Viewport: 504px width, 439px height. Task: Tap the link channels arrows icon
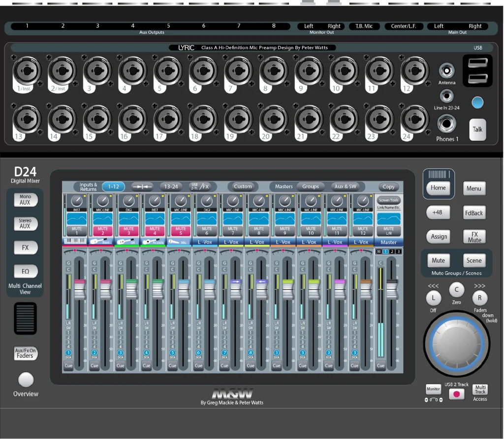click(x=142, y=187)
